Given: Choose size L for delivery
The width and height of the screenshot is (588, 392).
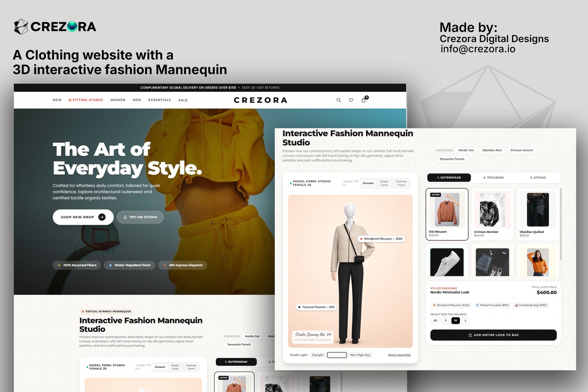Looking at the screenshot, I should click(466, 321).
